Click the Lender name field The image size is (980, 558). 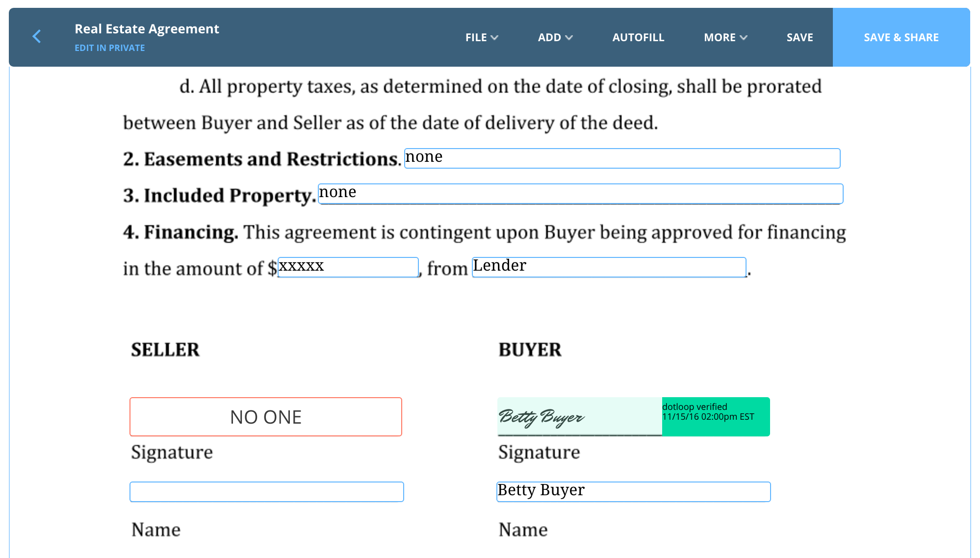(x=609, y=267)
